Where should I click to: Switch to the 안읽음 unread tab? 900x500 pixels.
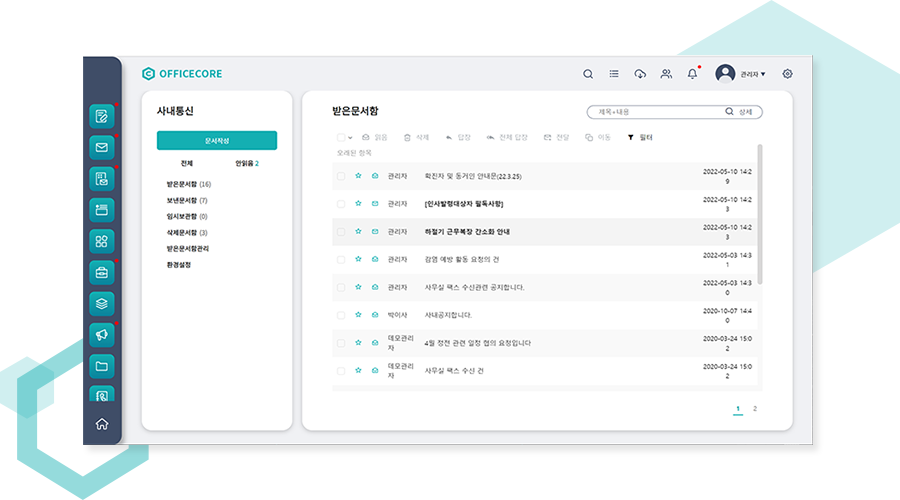click(246, 163)
